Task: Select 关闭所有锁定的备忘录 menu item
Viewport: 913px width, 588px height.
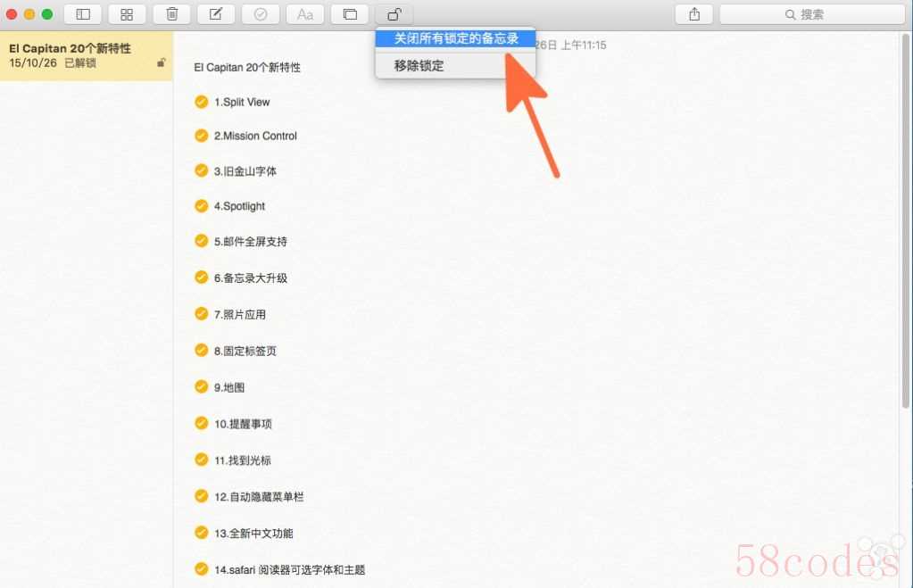Action: point(456,38)
